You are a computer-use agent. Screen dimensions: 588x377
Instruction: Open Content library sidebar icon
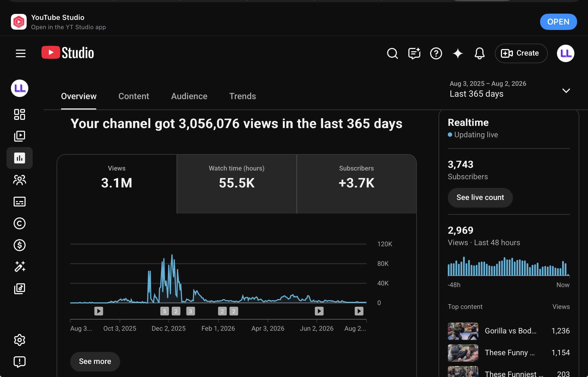pyautogui.click(x=20, y=136)
